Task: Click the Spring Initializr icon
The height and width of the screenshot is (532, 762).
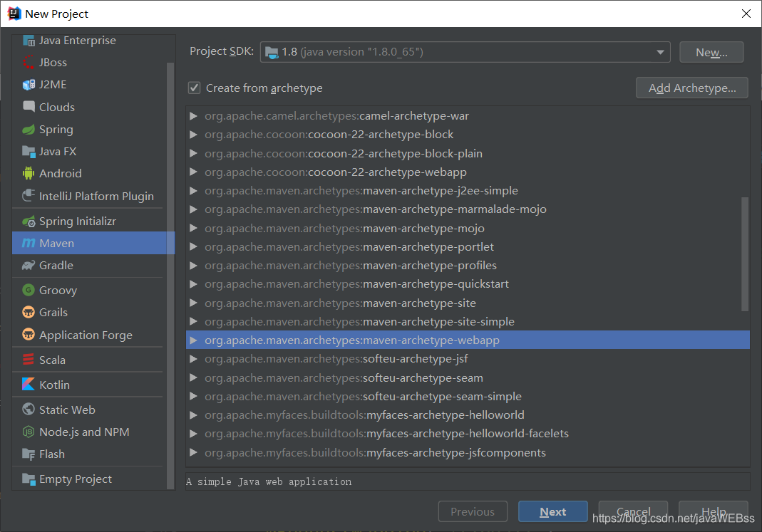Action: 29,221
